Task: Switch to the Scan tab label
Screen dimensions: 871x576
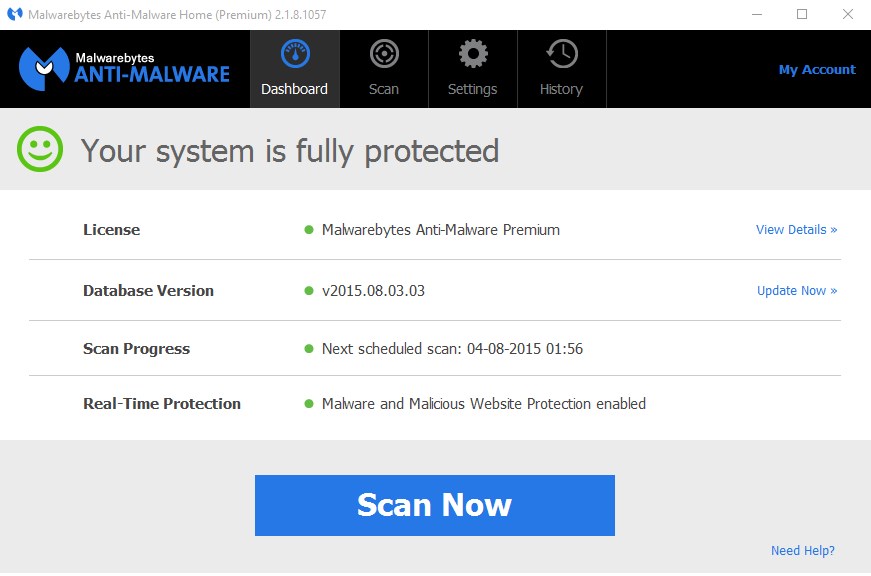Action: (384, 89)
